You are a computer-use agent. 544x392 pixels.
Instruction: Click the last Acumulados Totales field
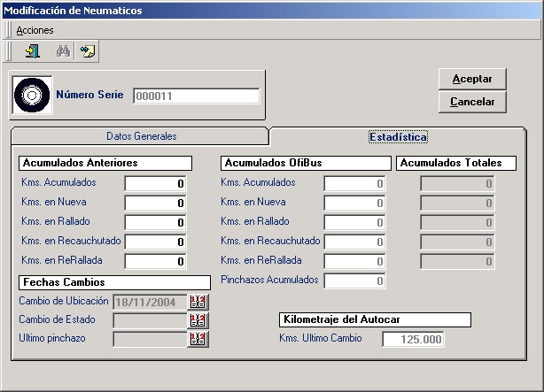point(457,261)
